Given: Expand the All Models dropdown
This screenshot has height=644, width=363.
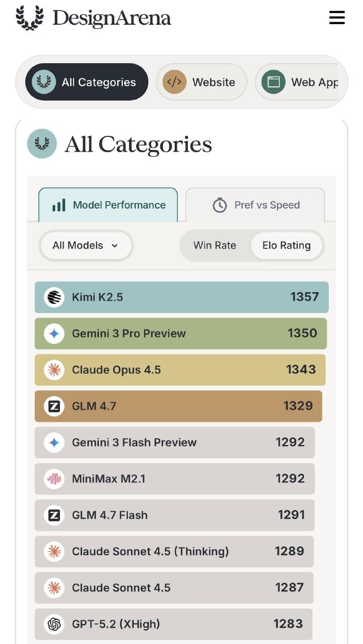Looking at the screenshot, I should (x=85, y=245).
